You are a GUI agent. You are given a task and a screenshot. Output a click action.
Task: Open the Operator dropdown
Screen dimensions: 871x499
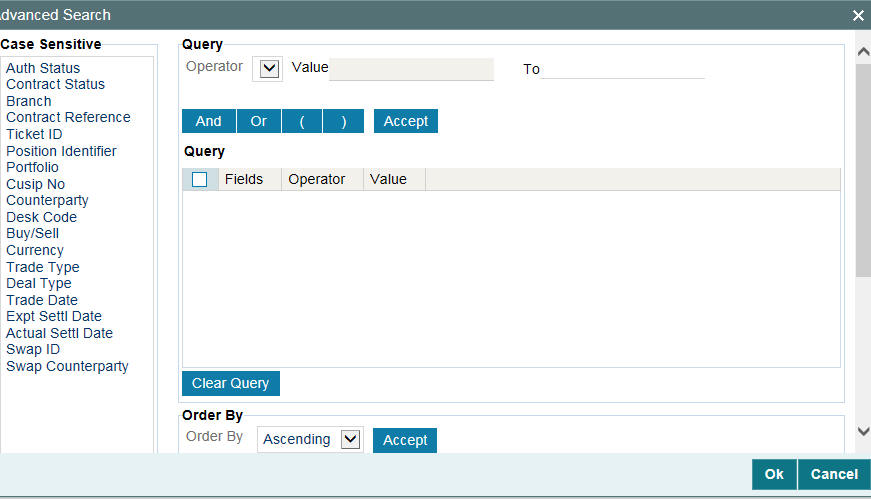pyautogui.click(x=268, y=69)
